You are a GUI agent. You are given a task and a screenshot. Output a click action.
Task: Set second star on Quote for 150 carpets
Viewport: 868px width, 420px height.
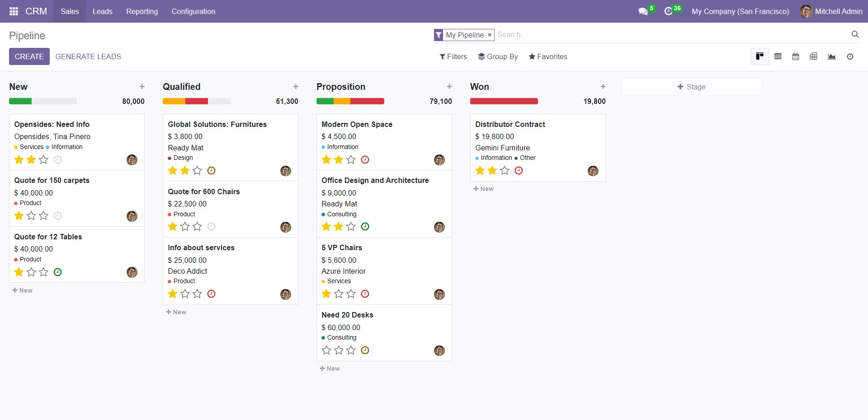31,215
